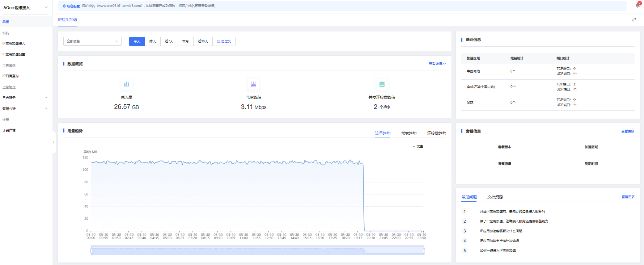Open FAQ IP应用加速能够解决什么问题
Image resolution: width=644 pixels, height=265 pixels.
point(501,231)
